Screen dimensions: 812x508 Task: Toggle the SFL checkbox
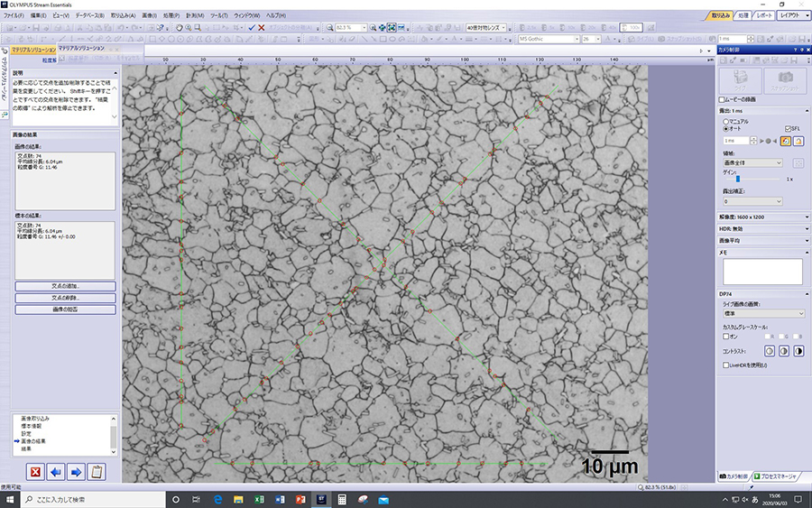[x=788, y=128]
